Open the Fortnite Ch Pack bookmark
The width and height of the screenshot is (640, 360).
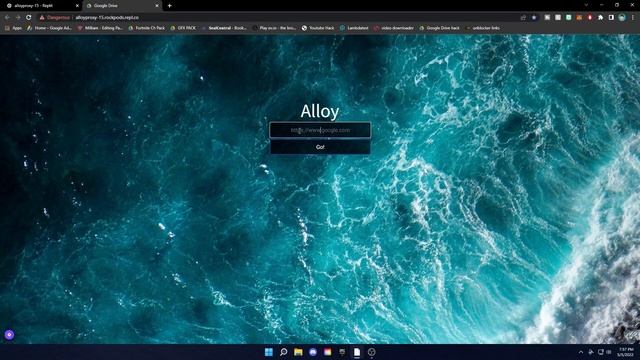pyautogui.click(x=147, y=28)
